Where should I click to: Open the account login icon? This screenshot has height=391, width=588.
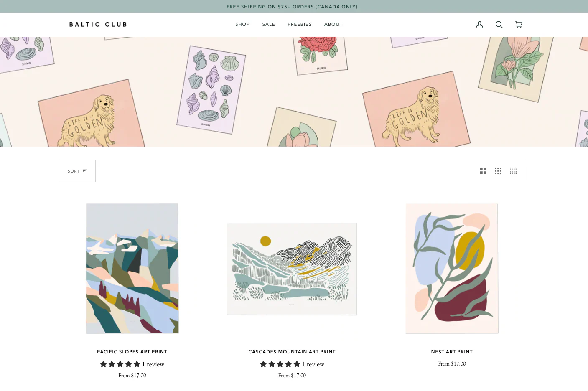(x=479, y=25)
